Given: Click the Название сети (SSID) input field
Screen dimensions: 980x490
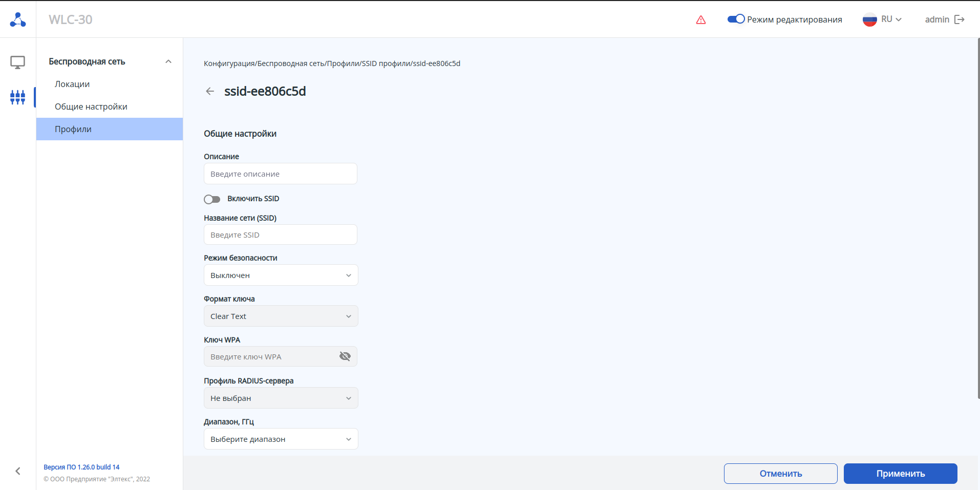Looking at the screenshot, I should (281, 235).
